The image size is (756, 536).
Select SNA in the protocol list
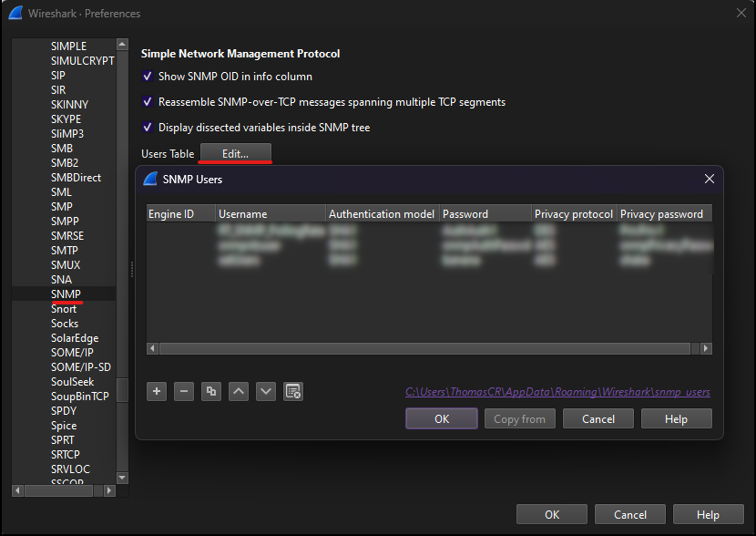(x=61, y=279)
